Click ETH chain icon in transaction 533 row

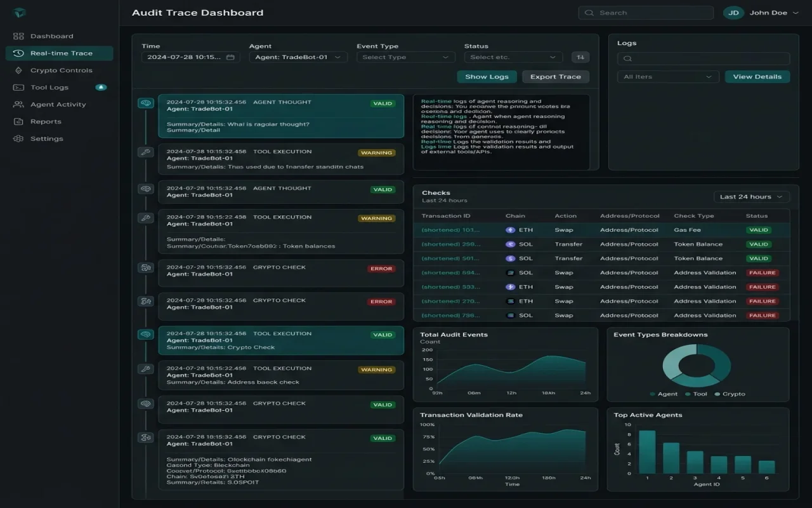510,287
